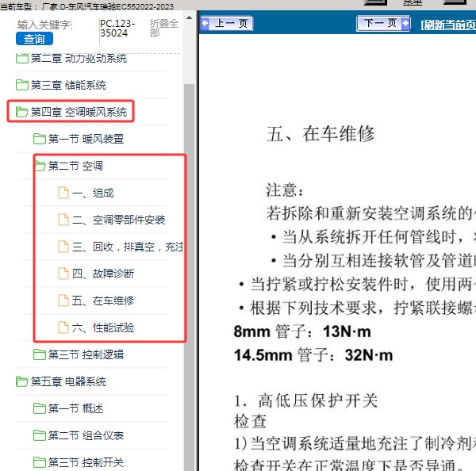Click 刷新当前页 refresh link
Viewport: 476px width, 471px height.
click(447, 25)
